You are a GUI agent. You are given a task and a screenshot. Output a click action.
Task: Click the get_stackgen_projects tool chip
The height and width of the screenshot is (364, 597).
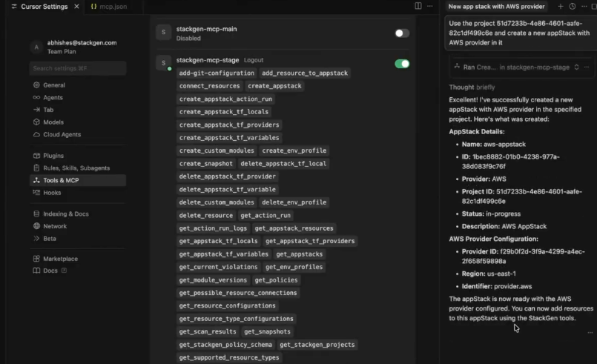coord(317,345)
